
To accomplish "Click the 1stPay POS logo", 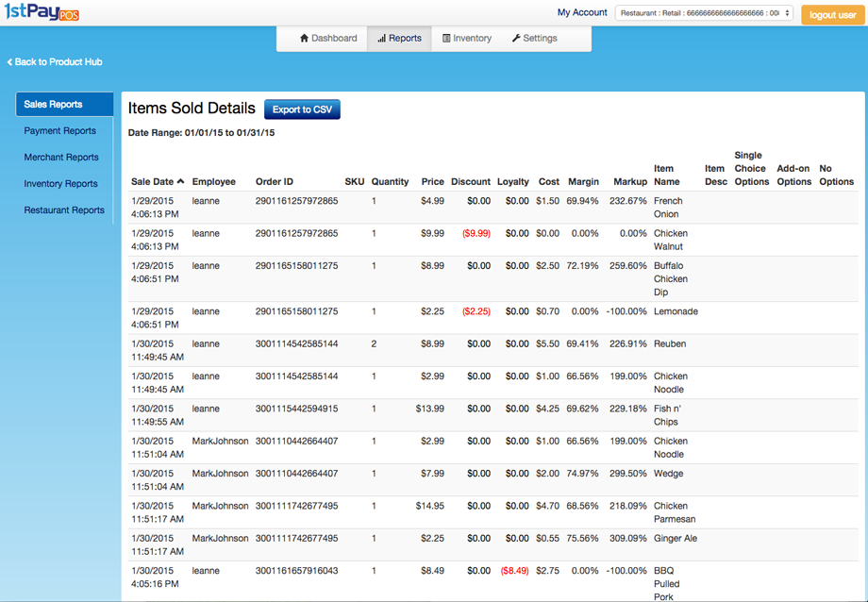I will pos(42,11).
